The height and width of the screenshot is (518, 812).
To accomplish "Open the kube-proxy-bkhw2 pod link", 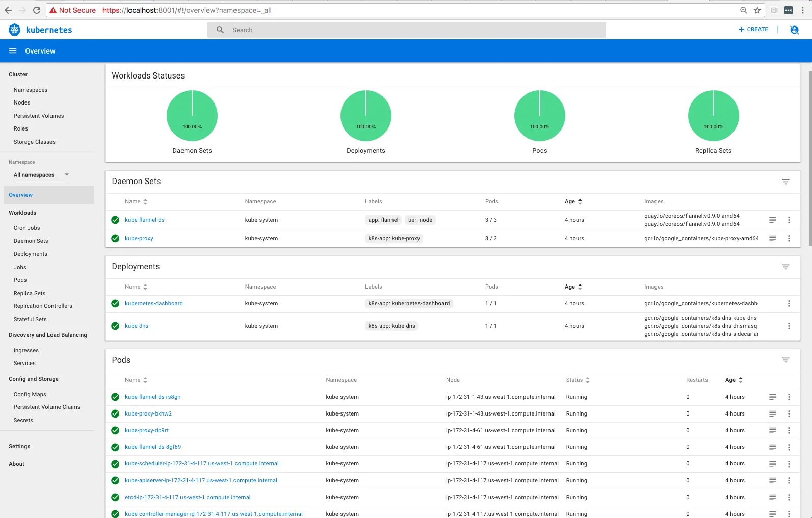I will point(148,413).
